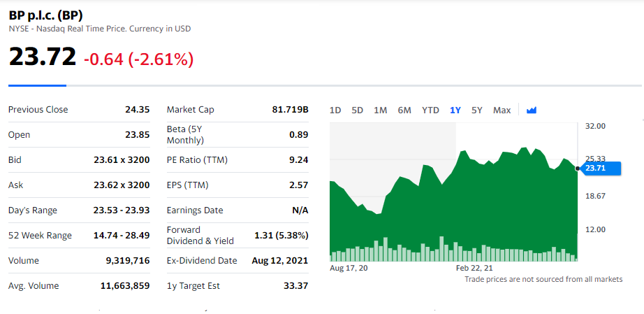Click the Beta (5Y Monthly) label
The image size is (644, 314).
[185, 135]
